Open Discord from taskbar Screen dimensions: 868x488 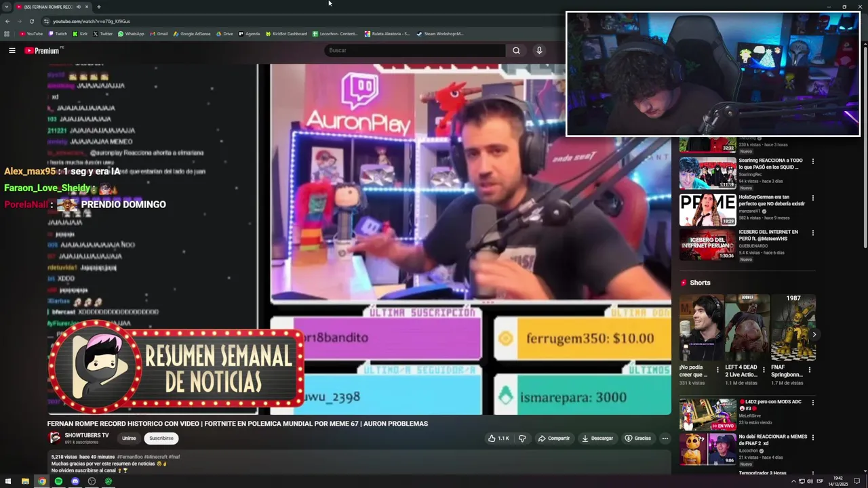[x=75, y=481]
